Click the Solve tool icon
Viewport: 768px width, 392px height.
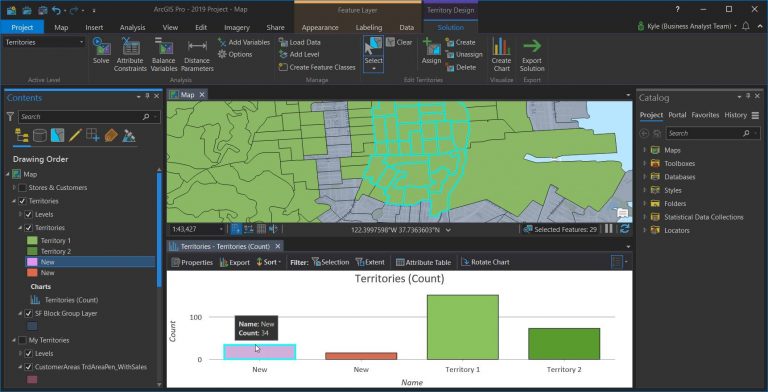coord(101,47)
